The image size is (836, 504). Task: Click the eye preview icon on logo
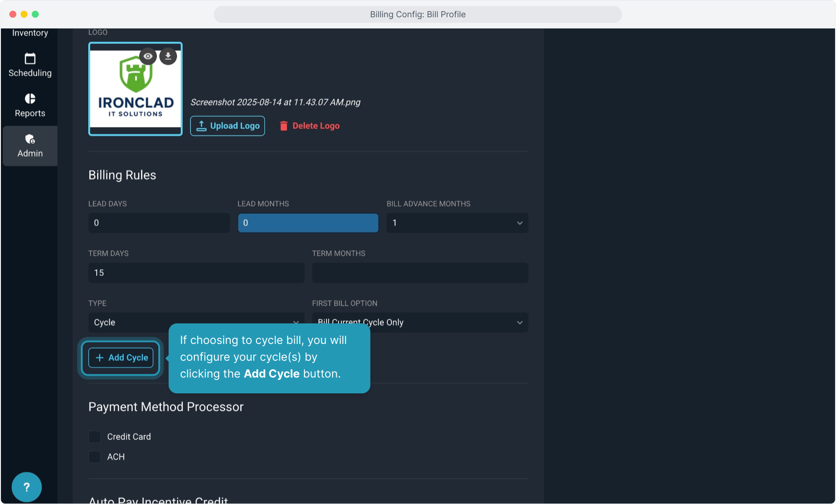point(148,56)
